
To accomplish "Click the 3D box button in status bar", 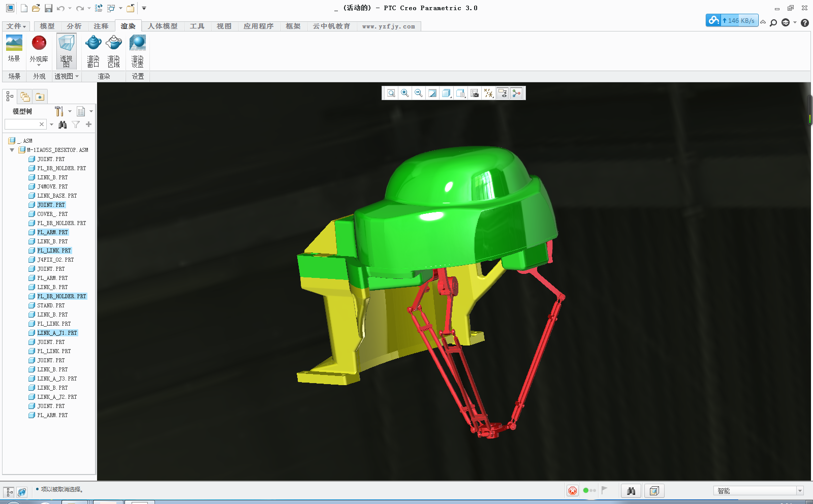I will pos(654,491).
